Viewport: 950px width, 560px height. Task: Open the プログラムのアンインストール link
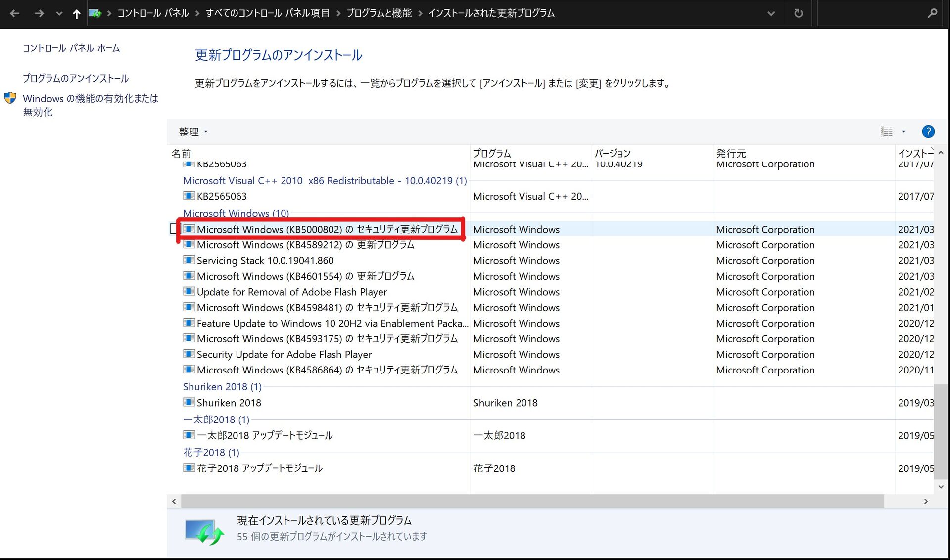pos(76,78)
